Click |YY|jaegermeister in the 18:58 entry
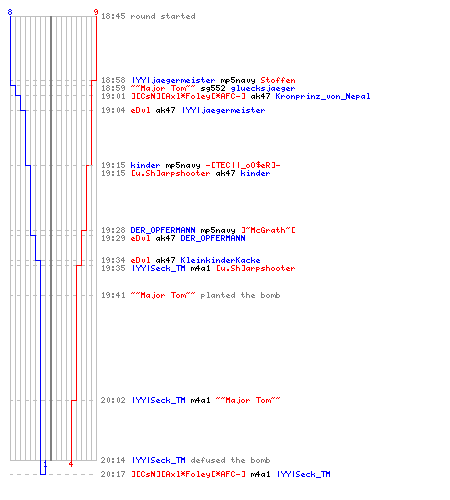The height and width of the screenshot is (500, 450). click(173, 80)
